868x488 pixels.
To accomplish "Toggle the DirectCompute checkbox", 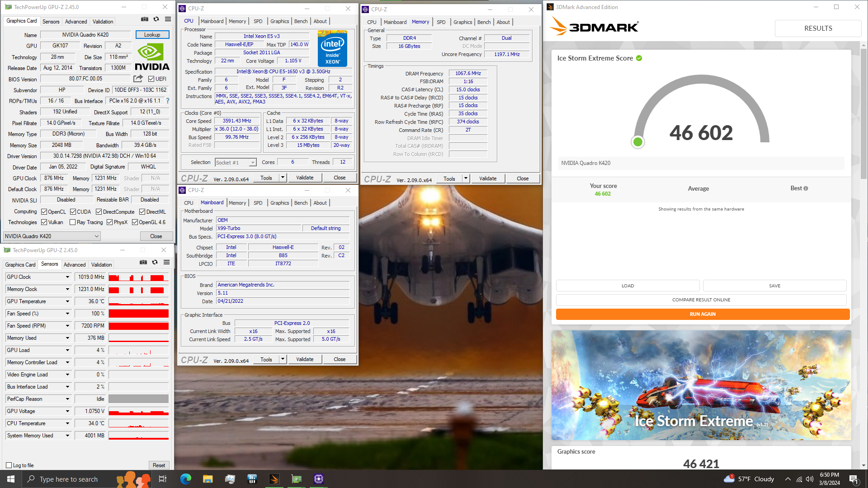I will [99, 211].
